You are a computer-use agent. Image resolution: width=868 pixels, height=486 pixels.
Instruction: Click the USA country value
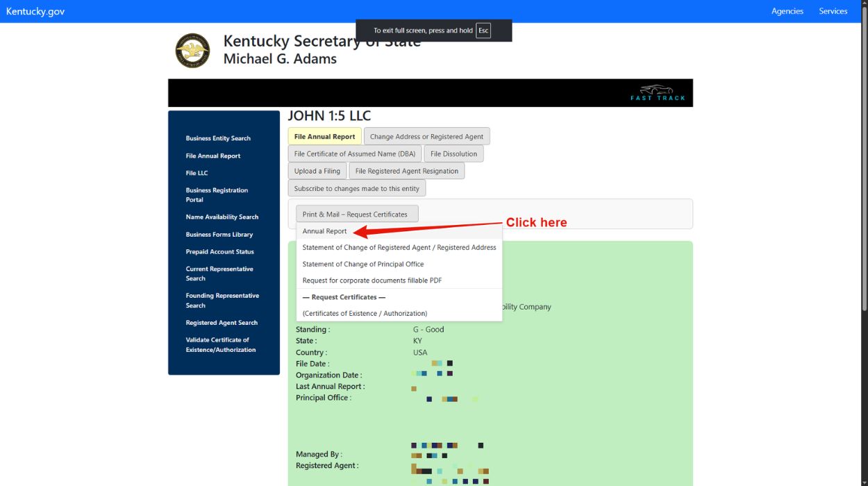click(x=420, y=353)
